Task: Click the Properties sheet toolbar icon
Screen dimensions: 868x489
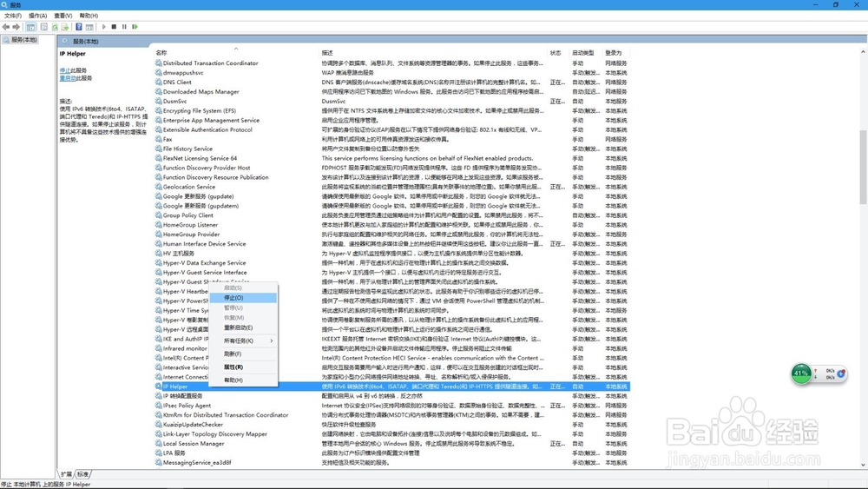Action: click(44, 27)
